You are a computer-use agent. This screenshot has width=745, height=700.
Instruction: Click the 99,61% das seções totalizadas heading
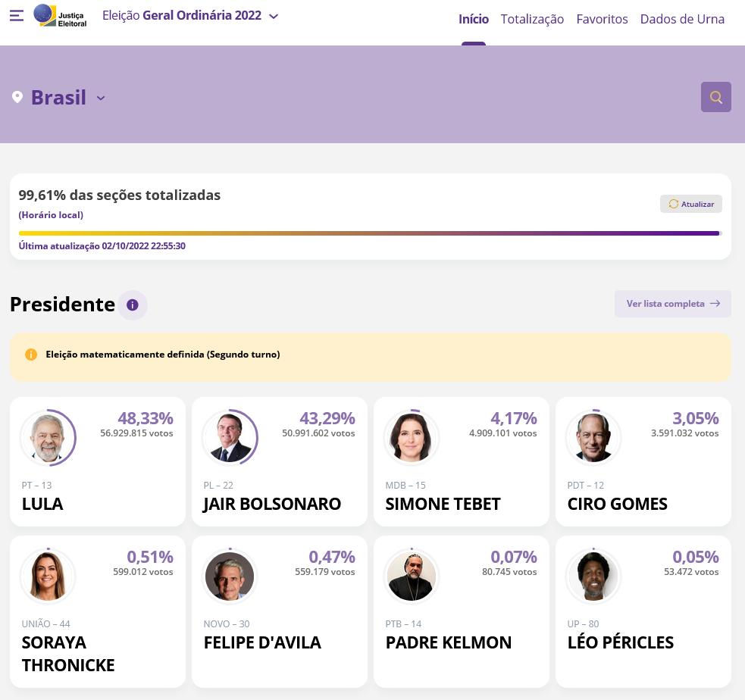[x=119, y=195]
